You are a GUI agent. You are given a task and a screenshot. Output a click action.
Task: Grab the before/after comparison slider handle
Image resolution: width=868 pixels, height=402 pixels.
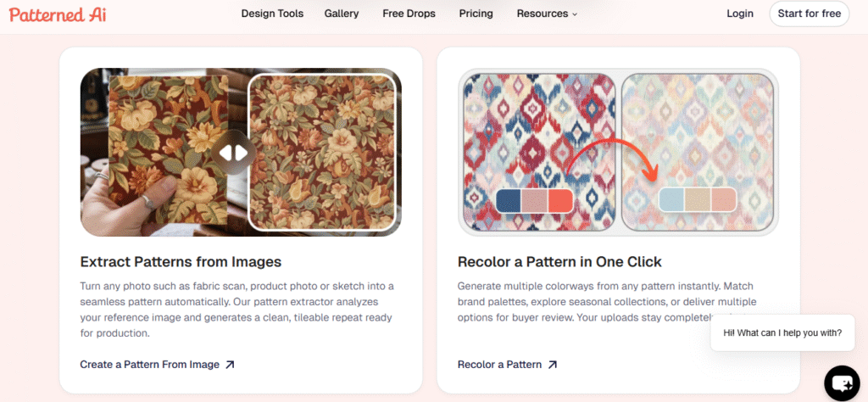click(x=233, y=153)
